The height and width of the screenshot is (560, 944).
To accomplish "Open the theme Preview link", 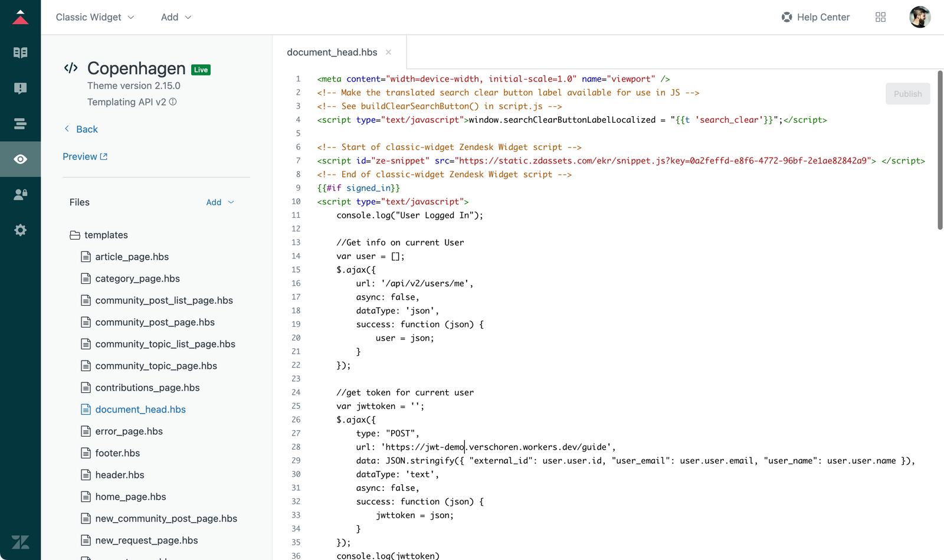I will (85, 156).
